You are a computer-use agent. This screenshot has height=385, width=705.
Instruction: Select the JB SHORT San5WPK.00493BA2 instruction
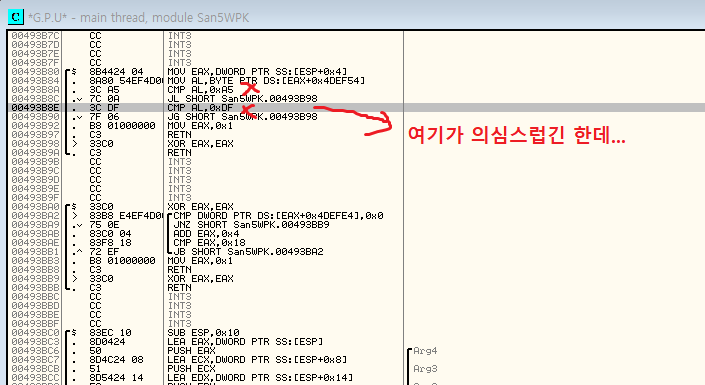point(248,251)
